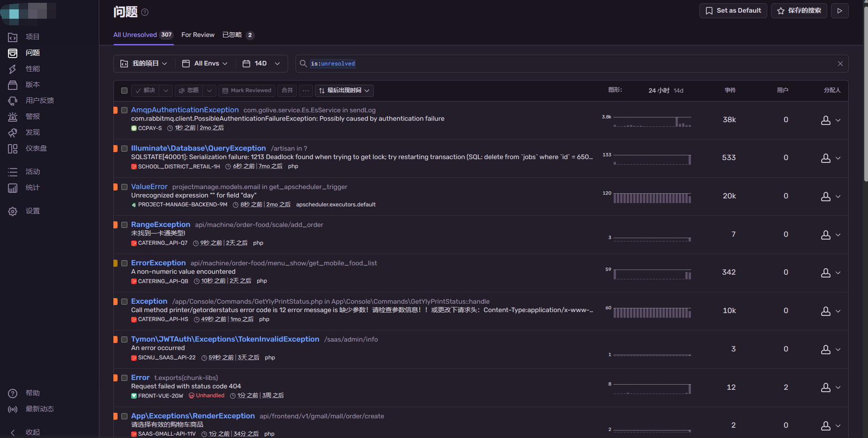Viewport: 868px width, 438px height.
Task: Select 14d graph period
Action: 678,90
